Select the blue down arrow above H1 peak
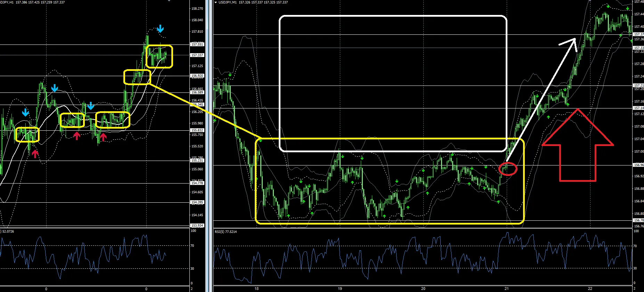Screen dimensions: 644x292 coord(160,29)
